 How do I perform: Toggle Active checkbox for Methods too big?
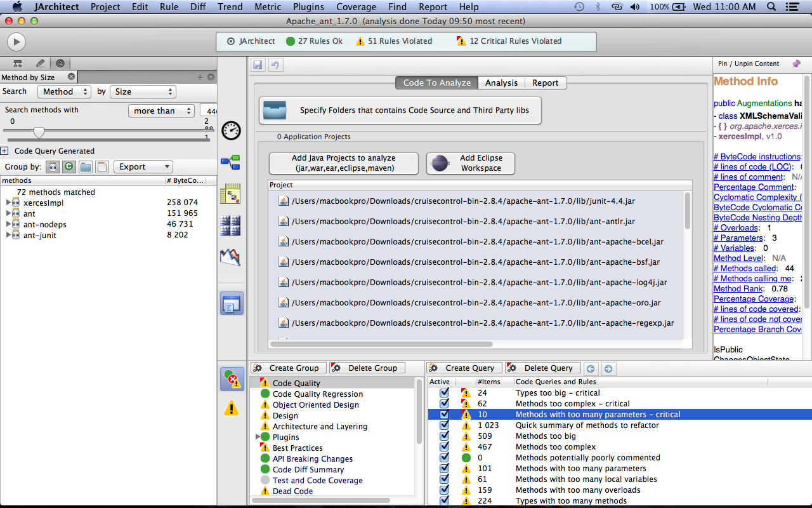pos(444,436)
